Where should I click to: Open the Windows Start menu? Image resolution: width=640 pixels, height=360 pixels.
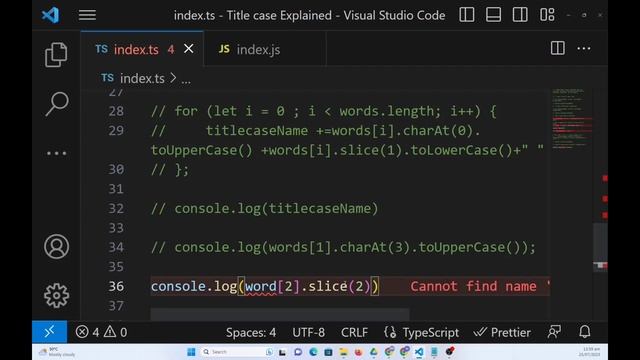tap(191, 352)
